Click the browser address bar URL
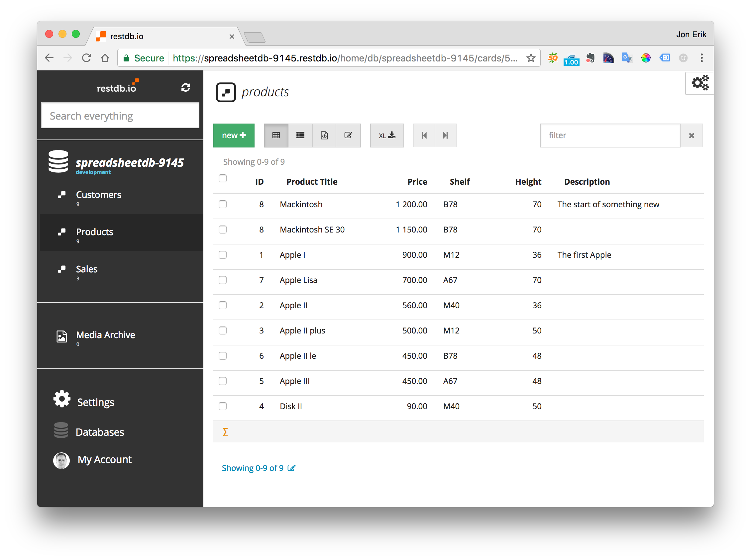 [x=345, y=58]
